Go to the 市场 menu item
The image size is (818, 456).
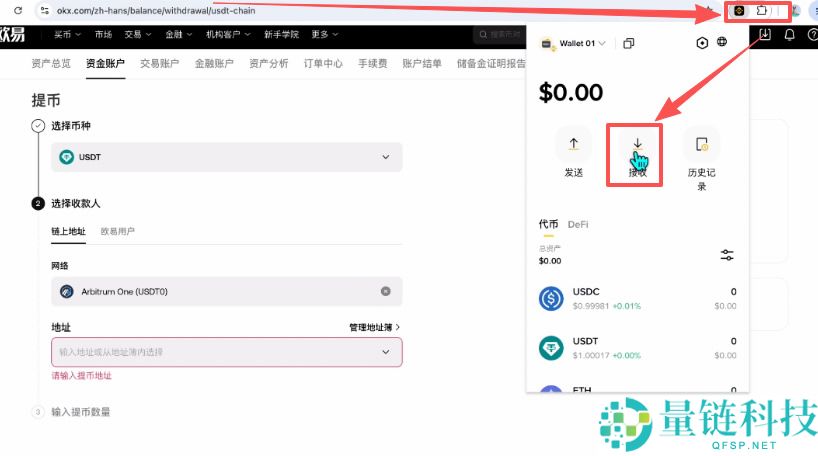103,34
